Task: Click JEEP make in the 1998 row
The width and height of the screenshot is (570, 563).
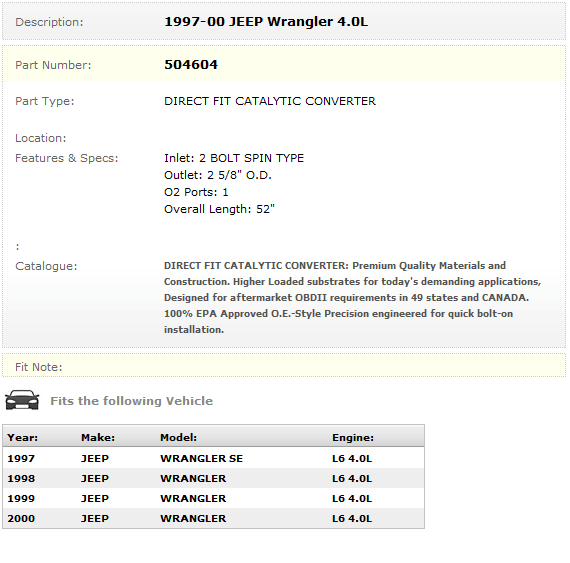Action: coord(95,478)
